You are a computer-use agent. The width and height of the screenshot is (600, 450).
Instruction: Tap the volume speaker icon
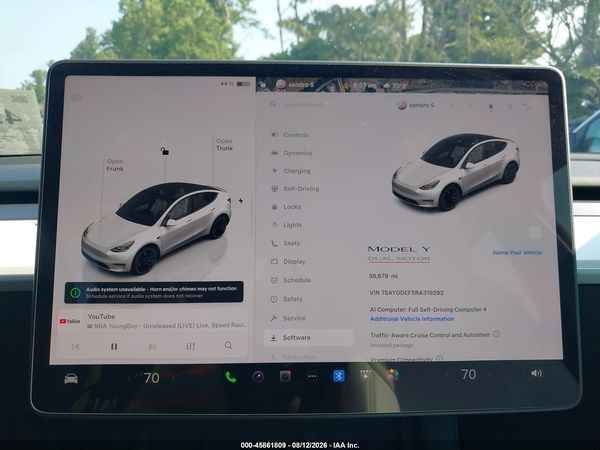(536, 373)
